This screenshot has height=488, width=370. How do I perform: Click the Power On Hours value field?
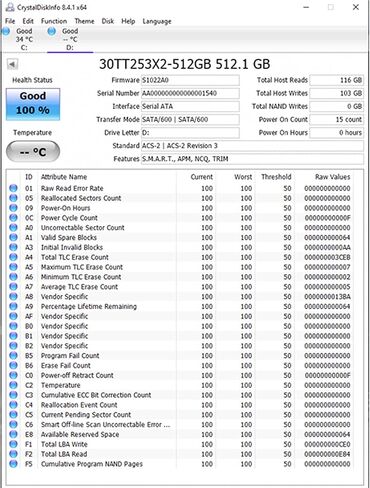click(x=336, y=132)
